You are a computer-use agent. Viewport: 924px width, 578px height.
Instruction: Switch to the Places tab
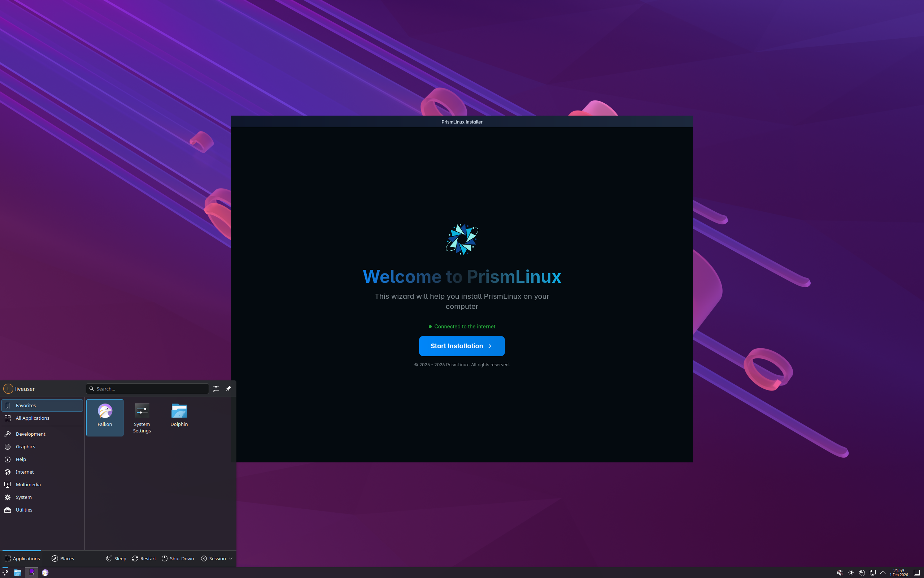pos(62,558)
